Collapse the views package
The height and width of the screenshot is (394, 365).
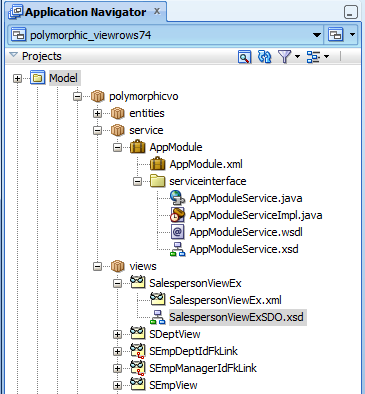tap(97, 267)
